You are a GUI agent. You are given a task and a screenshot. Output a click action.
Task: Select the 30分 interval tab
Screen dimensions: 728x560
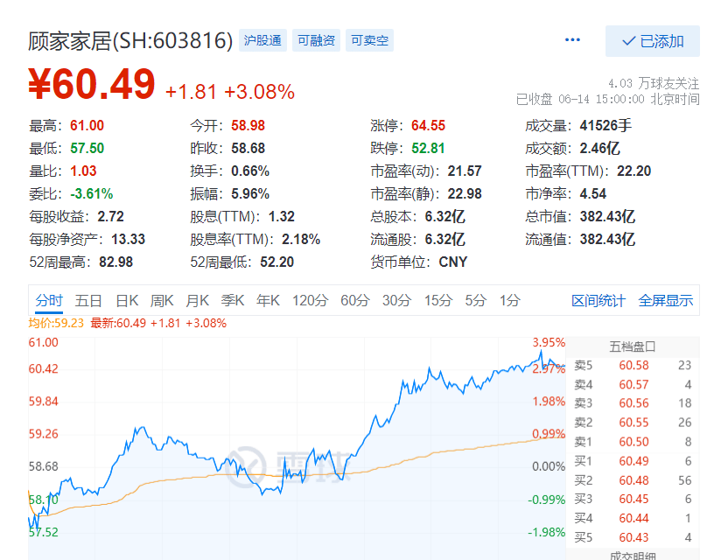coord(396,301)
